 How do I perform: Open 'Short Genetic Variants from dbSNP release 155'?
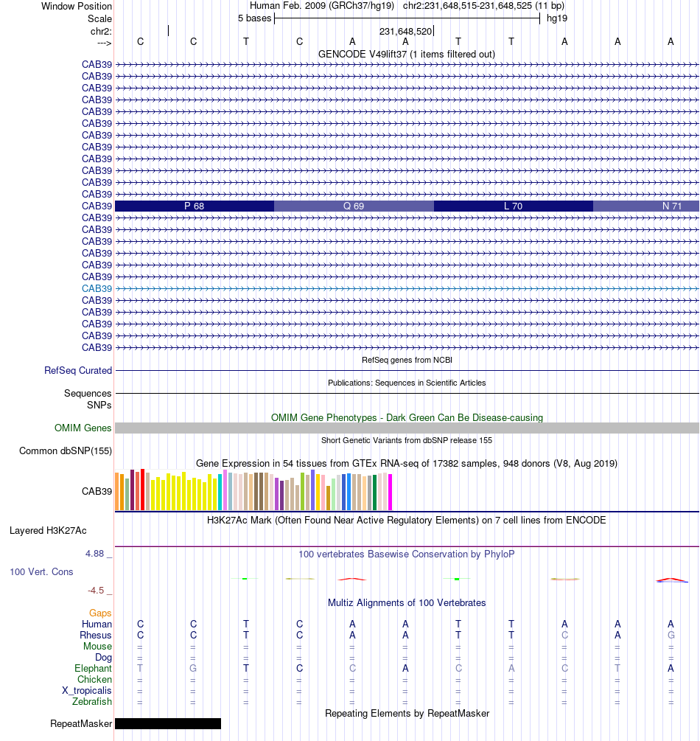tap(407, 440)
